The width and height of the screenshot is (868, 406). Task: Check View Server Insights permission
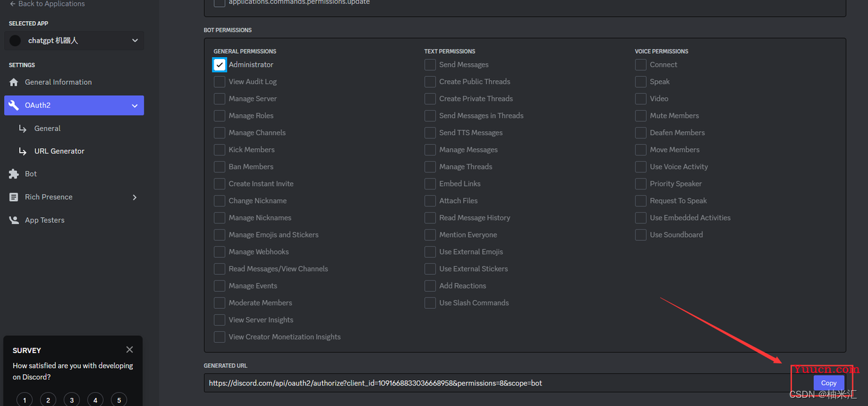pos(220,319)
